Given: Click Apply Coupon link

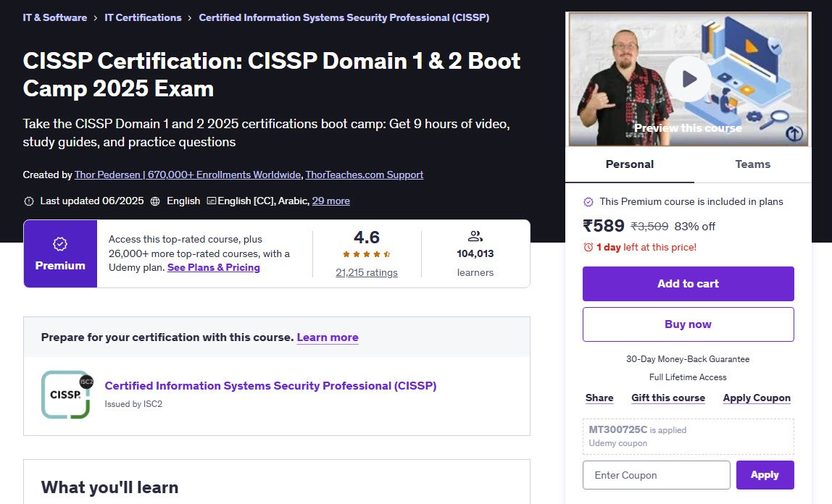Looking at the screenshot, I should click(x=757, y=398).
